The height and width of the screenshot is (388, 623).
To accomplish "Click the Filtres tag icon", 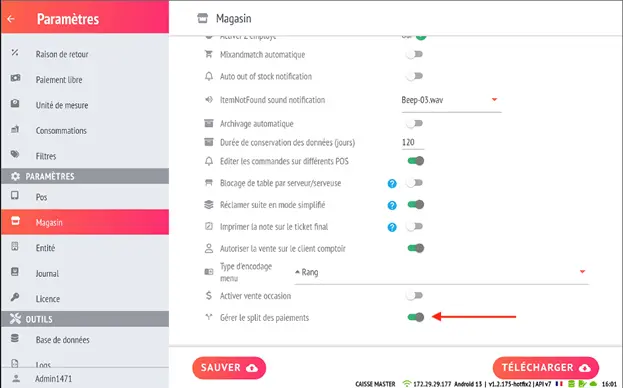I will tap(15, 154).
